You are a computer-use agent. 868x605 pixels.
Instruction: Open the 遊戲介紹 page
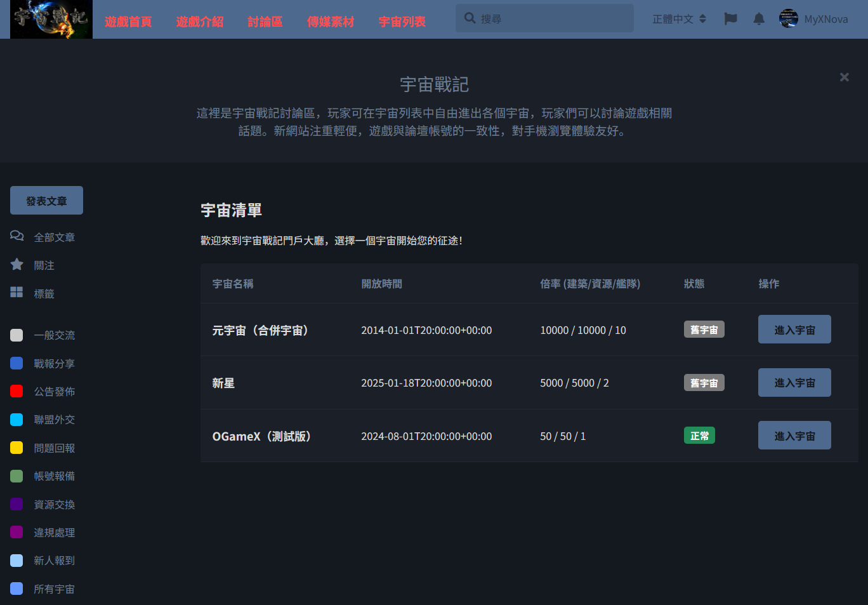click(199, 21)
